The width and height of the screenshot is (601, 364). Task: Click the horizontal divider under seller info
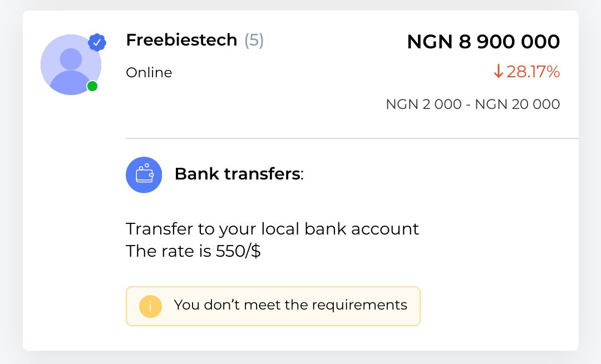click(352, 138)
